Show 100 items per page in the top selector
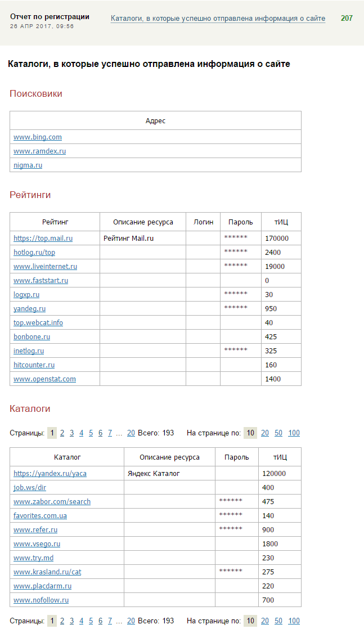 point(294,433)
